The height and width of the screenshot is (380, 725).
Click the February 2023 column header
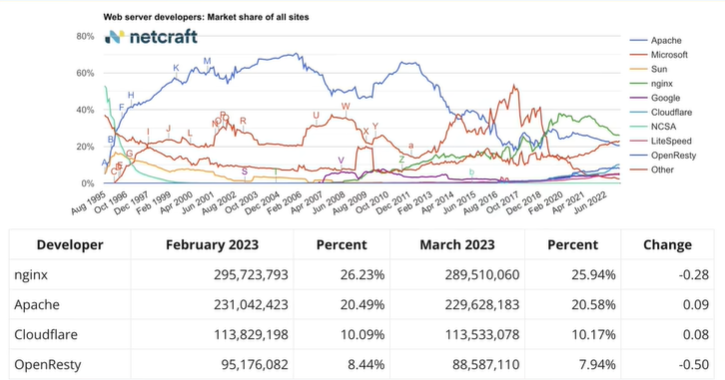tap(212, 245)
